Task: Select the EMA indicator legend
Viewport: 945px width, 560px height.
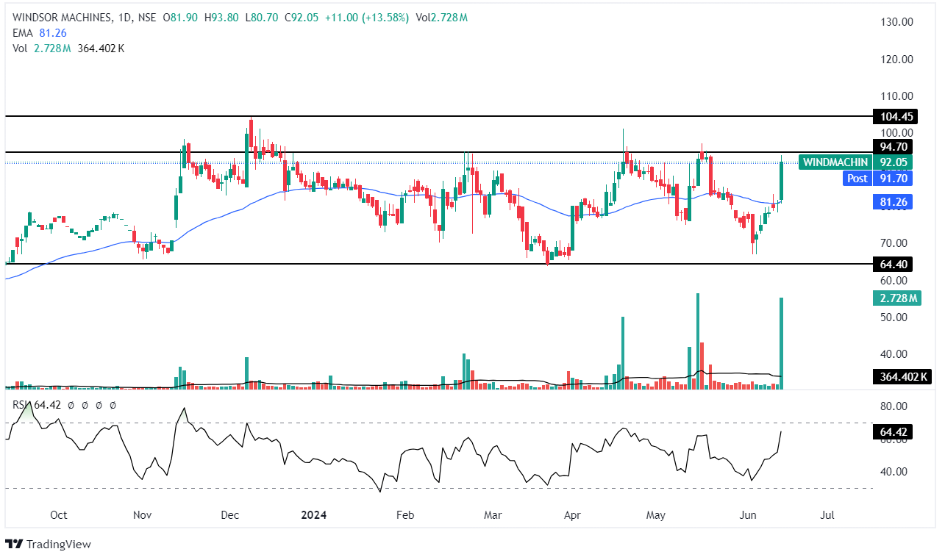Action: [22, 33]
